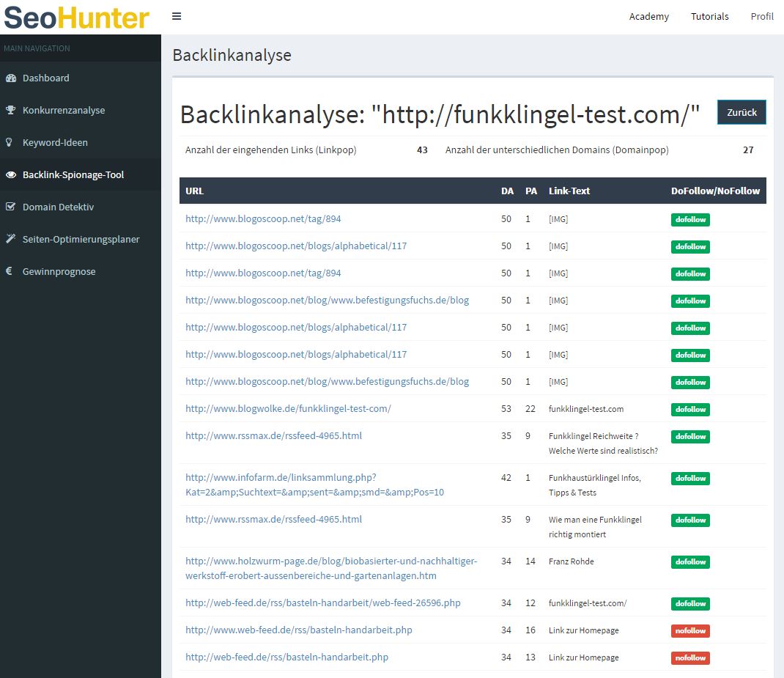Click the PA column header
The width and height of the screenshot is (784, 678).
tap(531, 191)
